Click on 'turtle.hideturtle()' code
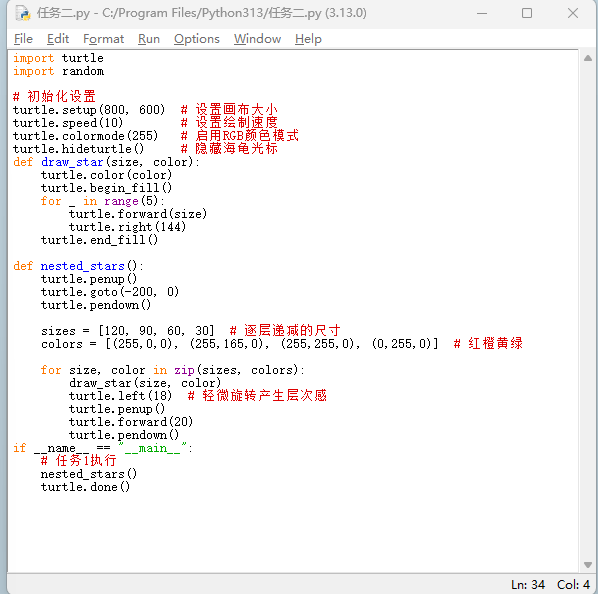The image size is (598, 594). [79, 149]
